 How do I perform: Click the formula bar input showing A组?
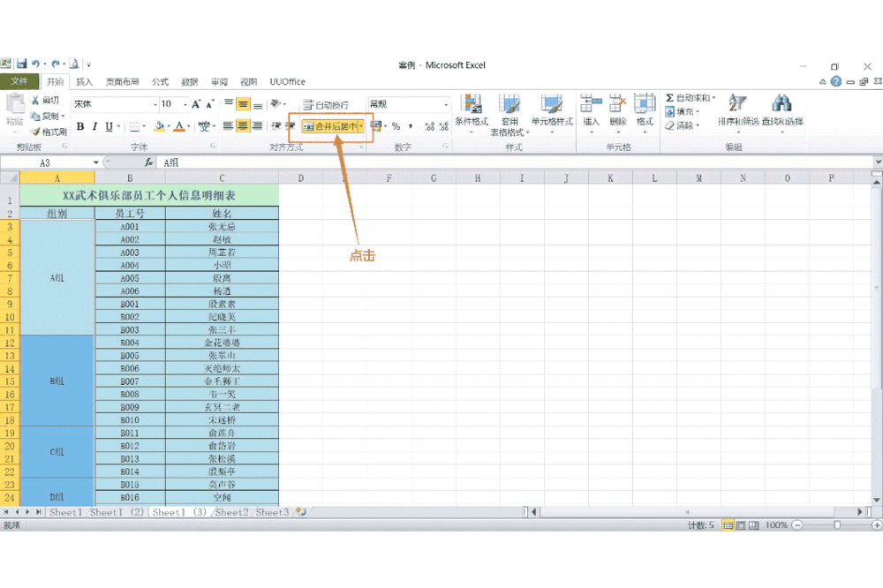click(x=516, y=162)
